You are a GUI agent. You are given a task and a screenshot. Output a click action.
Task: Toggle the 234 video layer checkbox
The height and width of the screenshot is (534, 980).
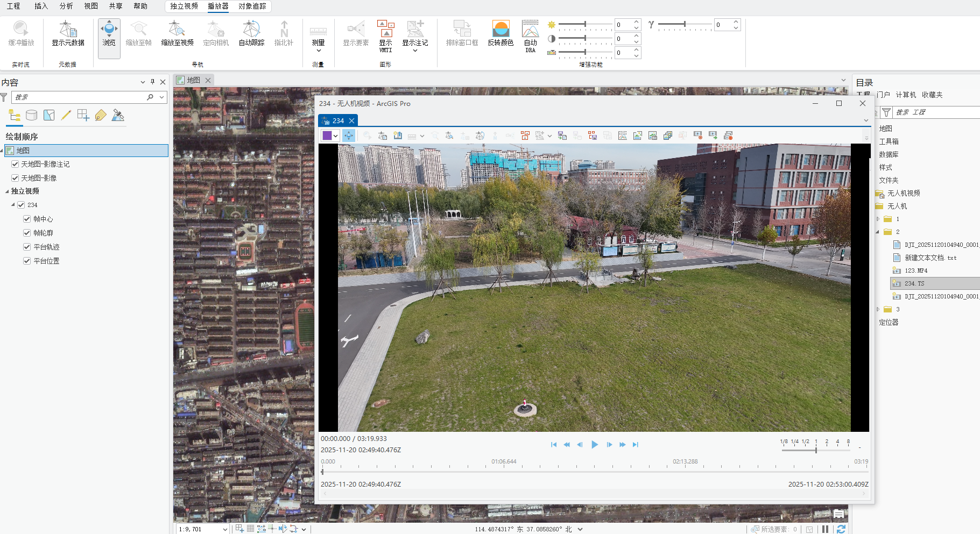click(x=21, y=205)
